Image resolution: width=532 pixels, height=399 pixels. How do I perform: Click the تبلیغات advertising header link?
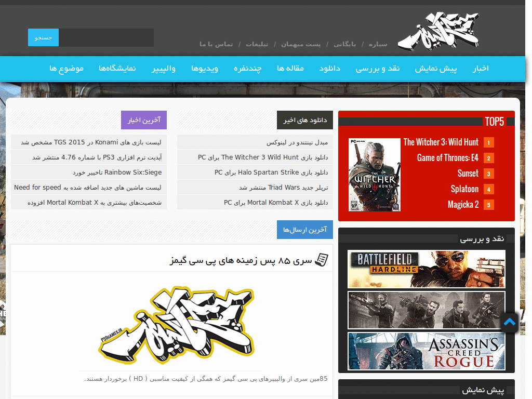pyautogui.click(x=257, y=44)
